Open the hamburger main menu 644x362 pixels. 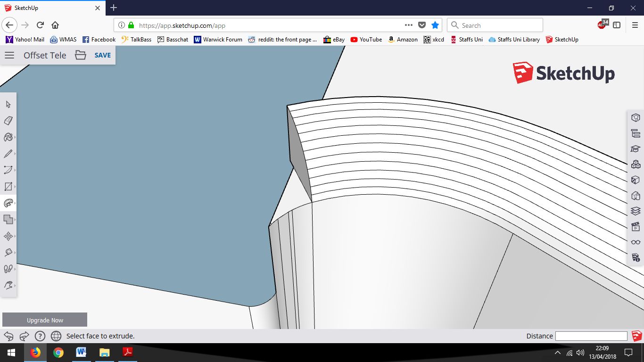click(x=9, y=55)
